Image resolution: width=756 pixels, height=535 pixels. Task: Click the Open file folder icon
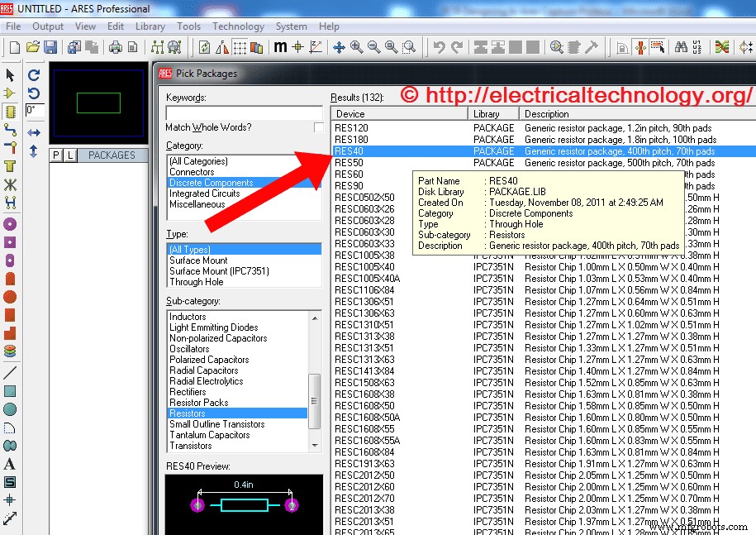tap(33, 47)
